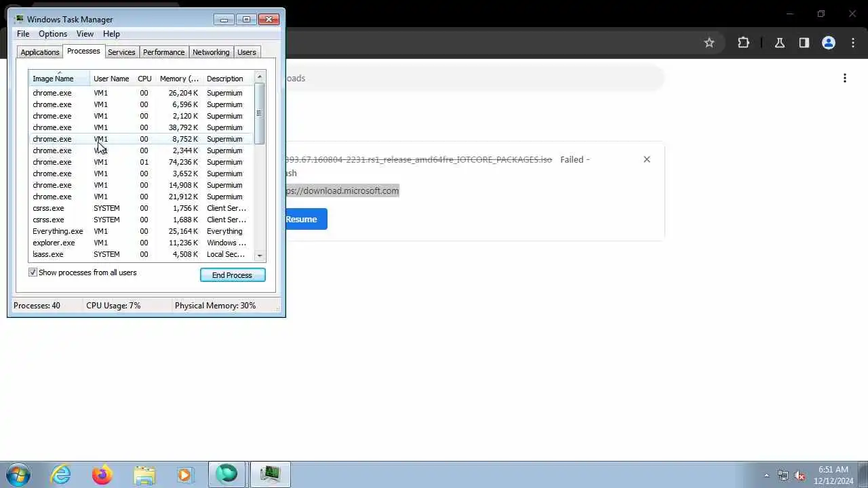The image size is (868, 488).
Task: Open the Options menu in Task Manager
Action: [53, 34]
